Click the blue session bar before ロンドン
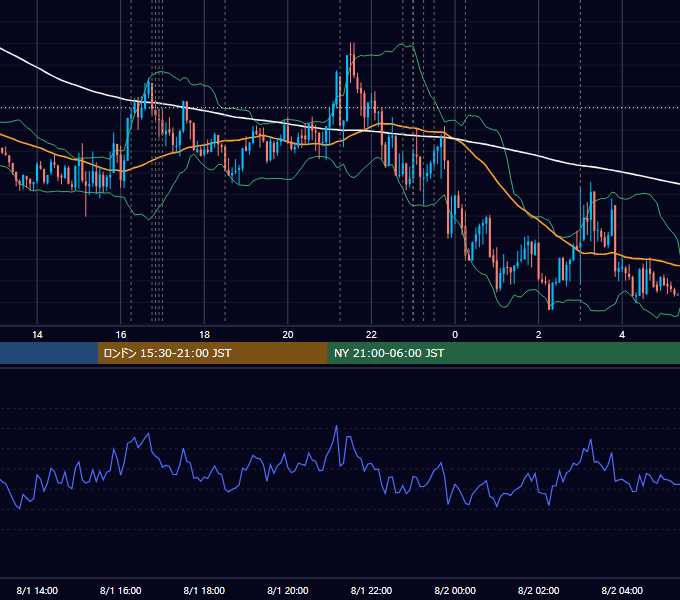This screenshot has height=600, width=680. [x=49, y=353]
